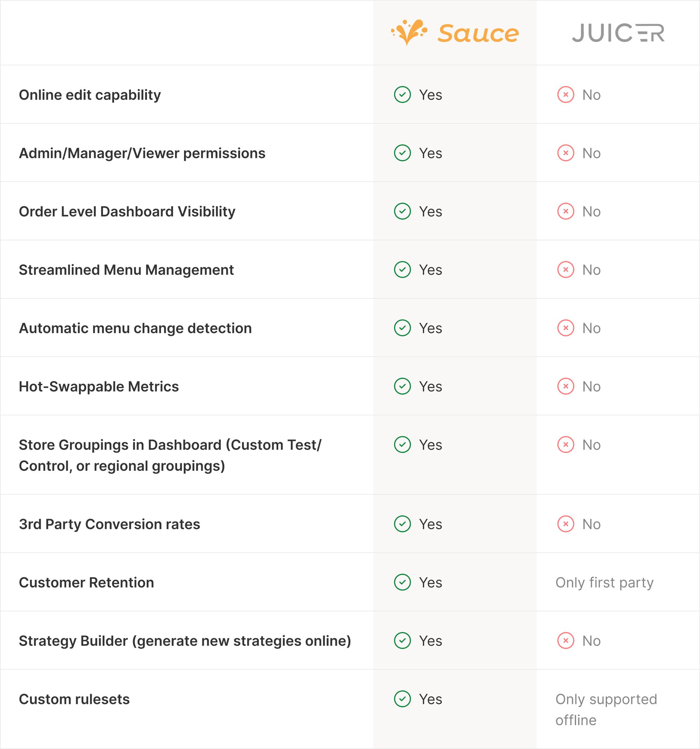This screenshot has height=749, width=700.
Task: Select "Only first party" text in Juicer column
Action: click(x=604, y=582)
